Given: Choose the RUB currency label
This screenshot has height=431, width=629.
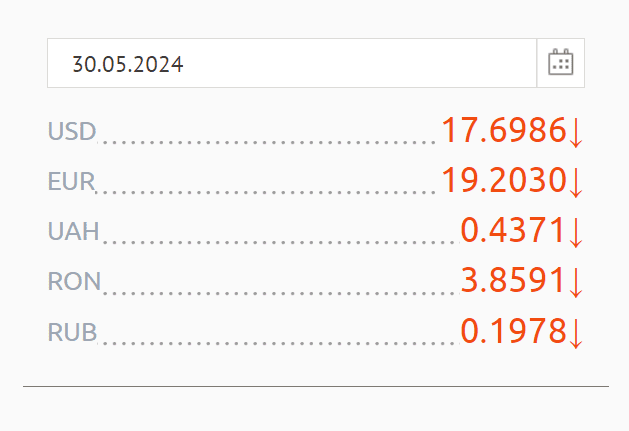Looking at the screenshot, I should coord(72,331).
